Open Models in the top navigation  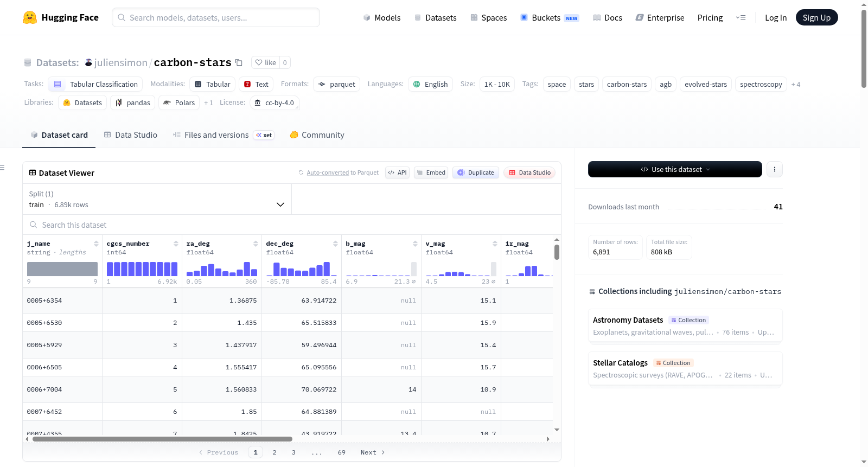click(x=382, y=17)
